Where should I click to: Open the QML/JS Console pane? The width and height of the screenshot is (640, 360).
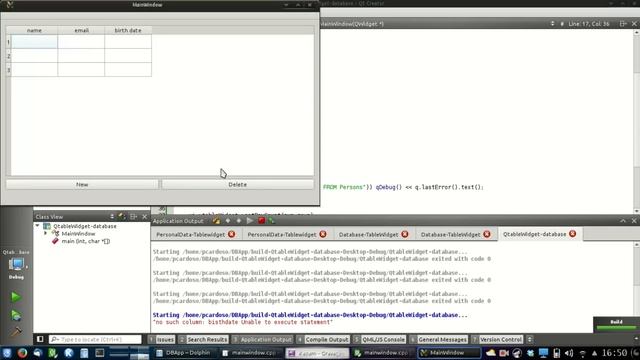pos(379,339)
